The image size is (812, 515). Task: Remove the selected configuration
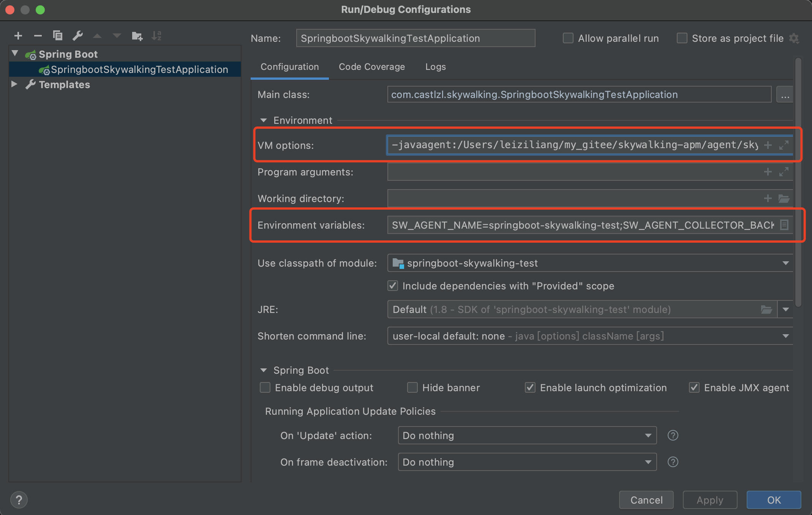coord(38,36)
